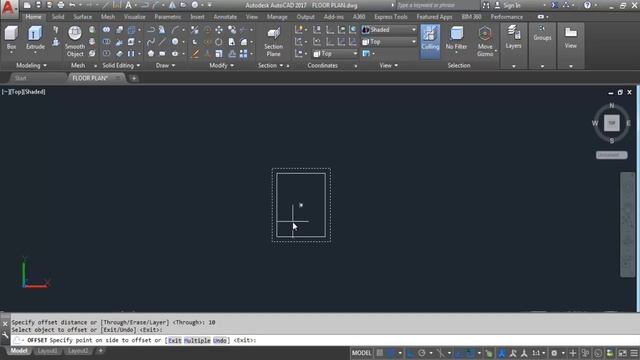Image resolution: width=640 pixels, height=360 pixels.
Task: Open the Express Tools ribbon tab
Action: click(x=391, y=17)
